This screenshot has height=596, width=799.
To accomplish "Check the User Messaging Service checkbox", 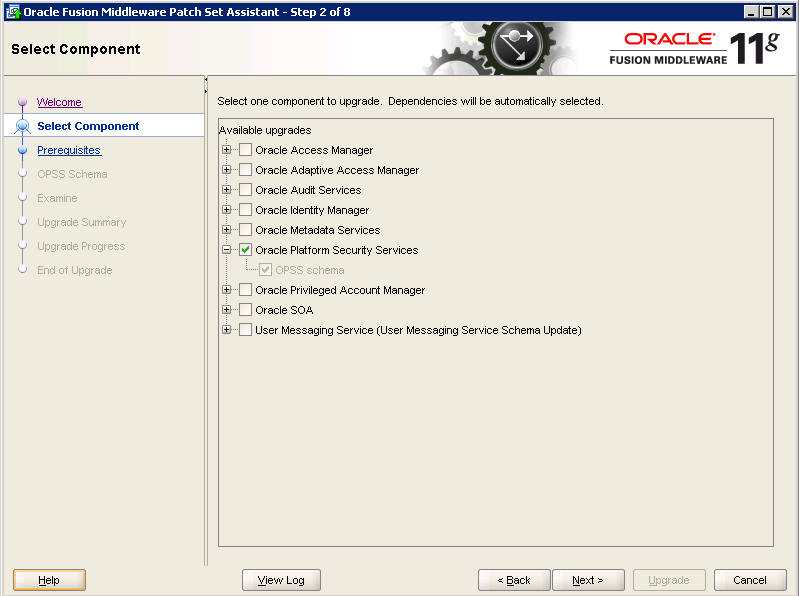I will click(x=246, y=330).
